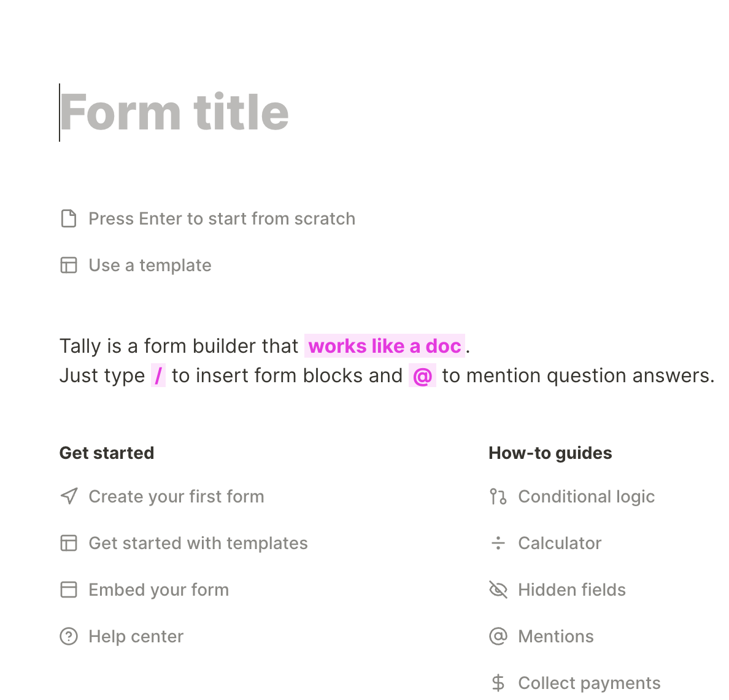
Task: Click the Form title placeholder field
Action: [174, 112]
